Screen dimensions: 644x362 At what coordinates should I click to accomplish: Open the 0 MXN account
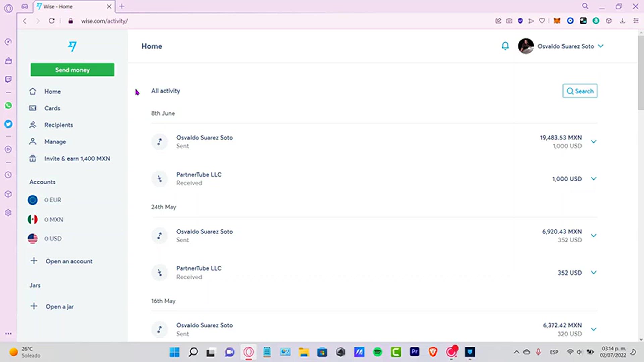pos(54,220)
